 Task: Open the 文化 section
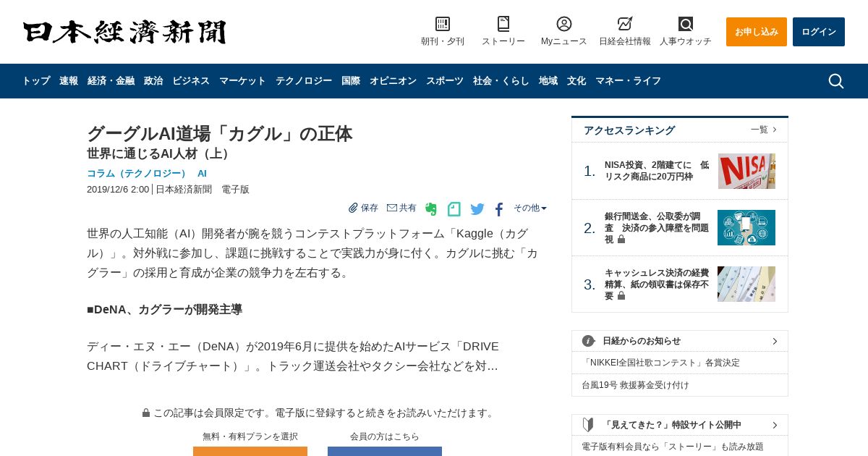click(576, 81)
